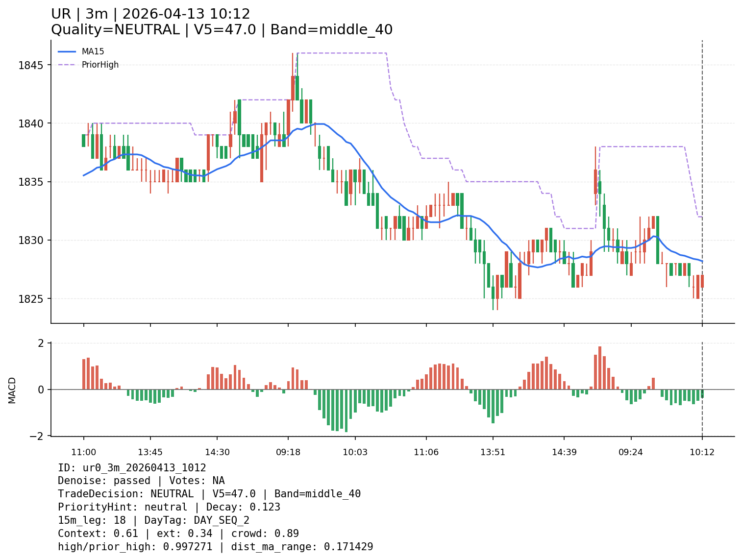Click the blue MA15 legend line sample
The image size is (742, 560).
pos(67,51)
